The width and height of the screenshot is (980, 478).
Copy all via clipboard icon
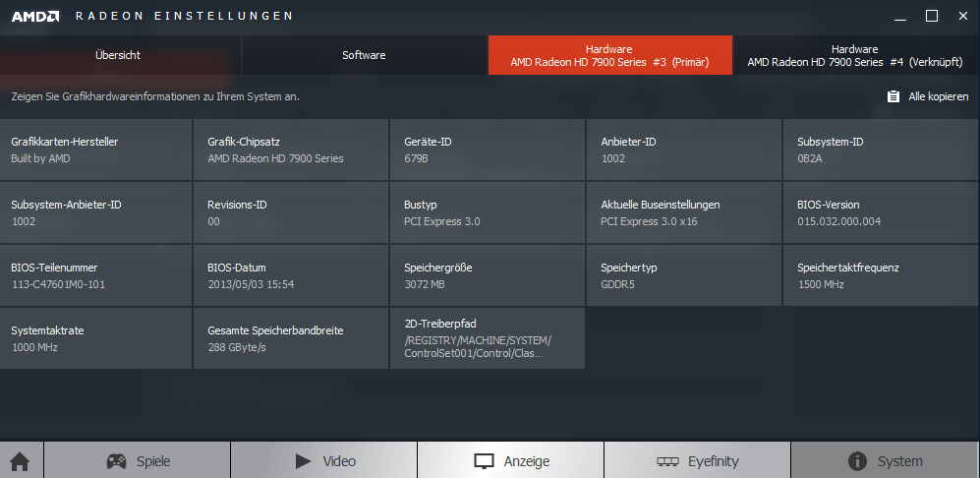pos(894,96)
